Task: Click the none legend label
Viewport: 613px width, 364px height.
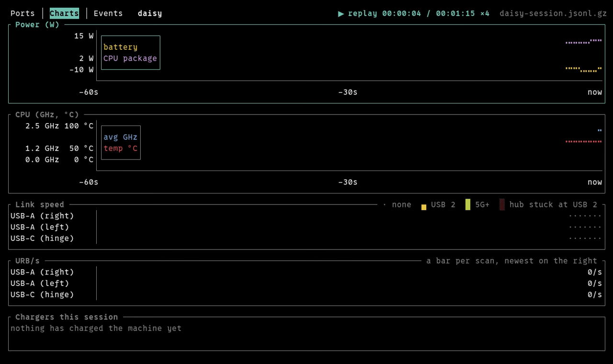Action: 401,205
